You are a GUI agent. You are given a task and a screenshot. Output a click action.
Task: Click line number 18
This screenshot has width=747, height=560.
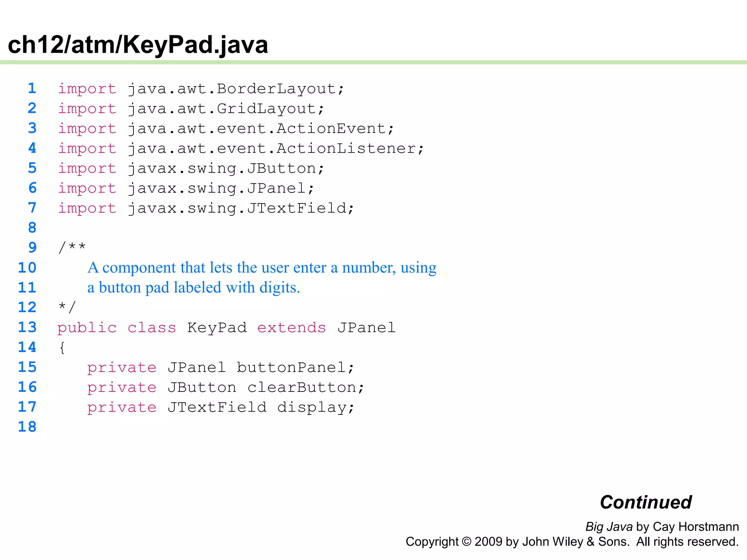27,427
